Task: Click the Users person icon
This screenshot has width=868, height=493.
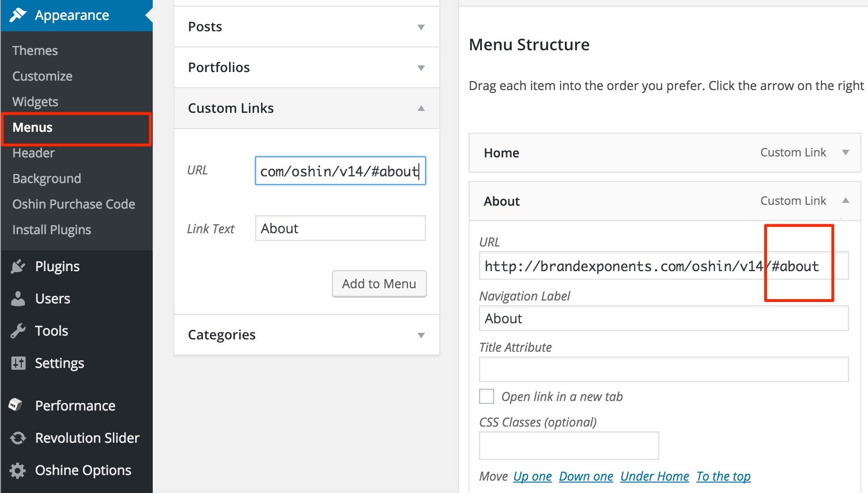Action: coord(18,299)
